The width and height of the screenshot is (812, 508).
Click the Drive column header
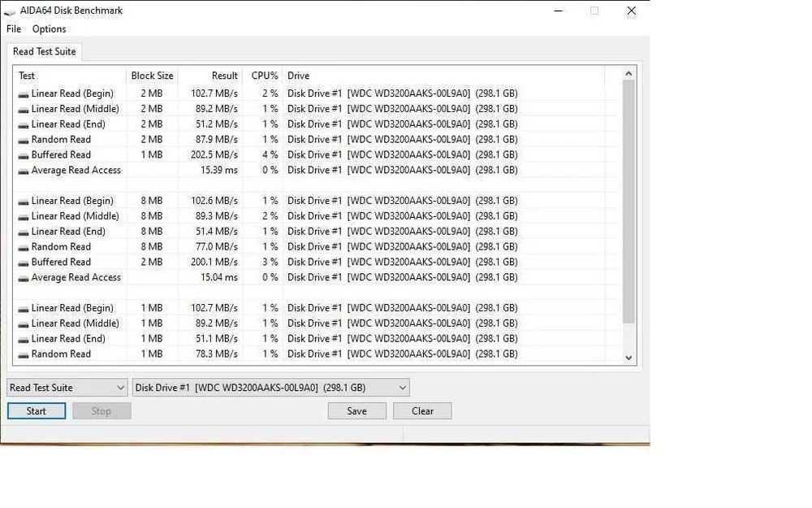(x=443, y=76)
